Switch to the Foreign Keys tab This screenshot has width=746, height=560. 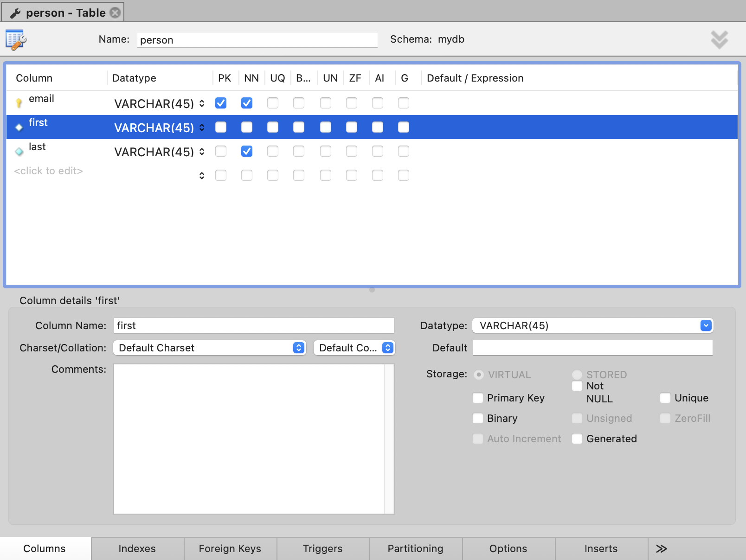(x=230, y=549)
